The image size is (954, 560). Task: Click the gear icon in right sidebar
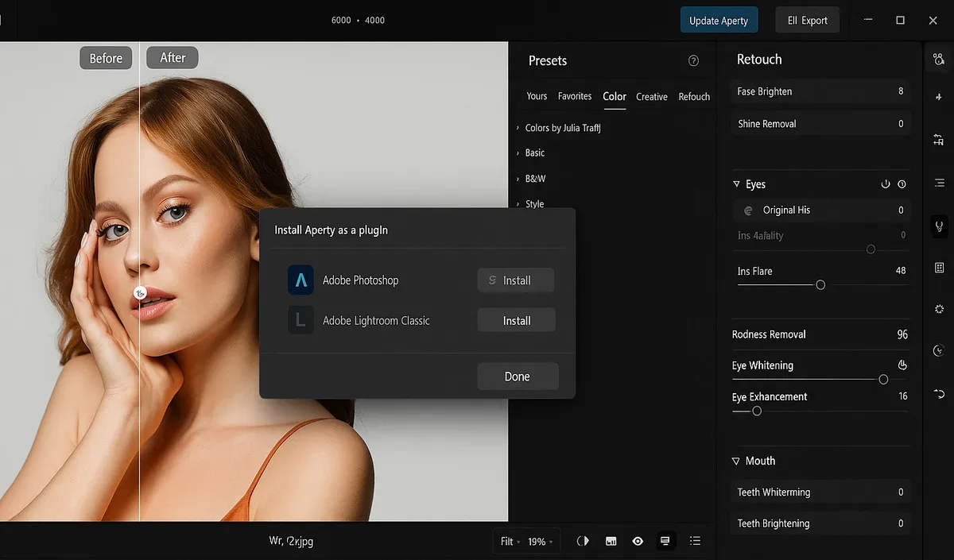(x=939, y=309)
